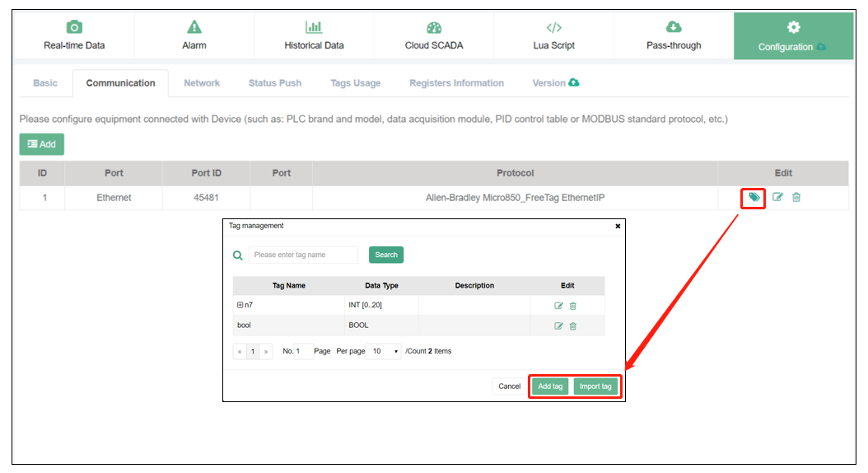Close the Tag management dialog
The height and width of the screenshot is (473, 868).
point(618,226)
